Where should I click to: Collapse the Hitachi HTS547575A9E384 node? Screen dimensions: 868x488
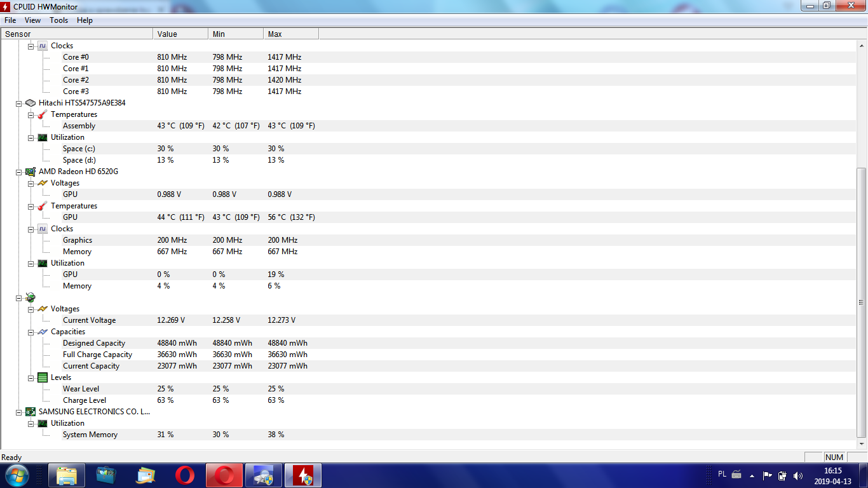click(x=18, y=103)
